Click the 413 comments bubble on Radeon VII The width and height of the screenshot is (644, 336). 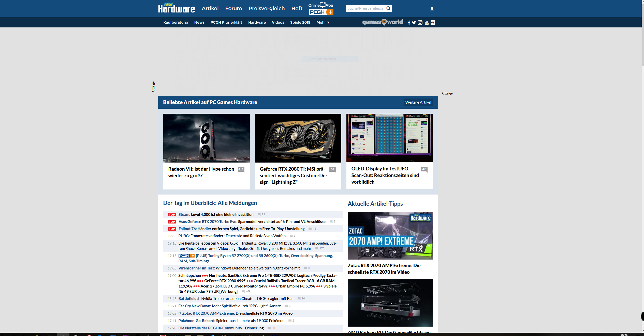[241, 170]
